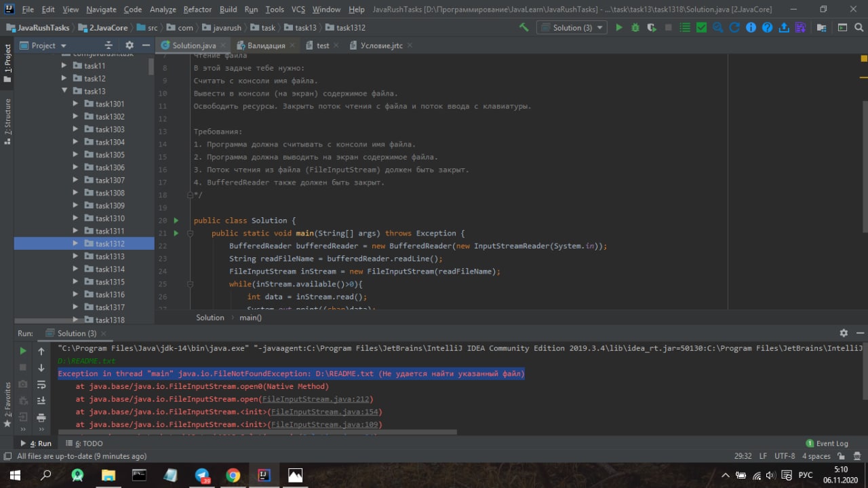Close the test editor tab

[337, 45]
